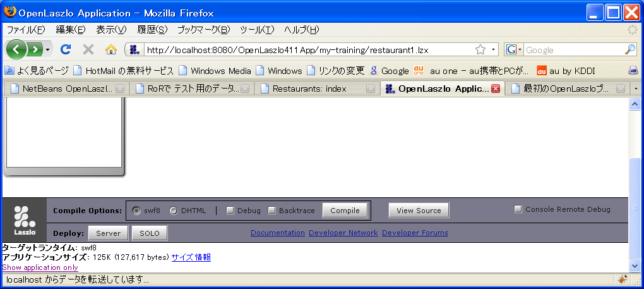The height and width of the screenshot is (289, 644).
Task: Click the View Source button
Action: [419, 211]
